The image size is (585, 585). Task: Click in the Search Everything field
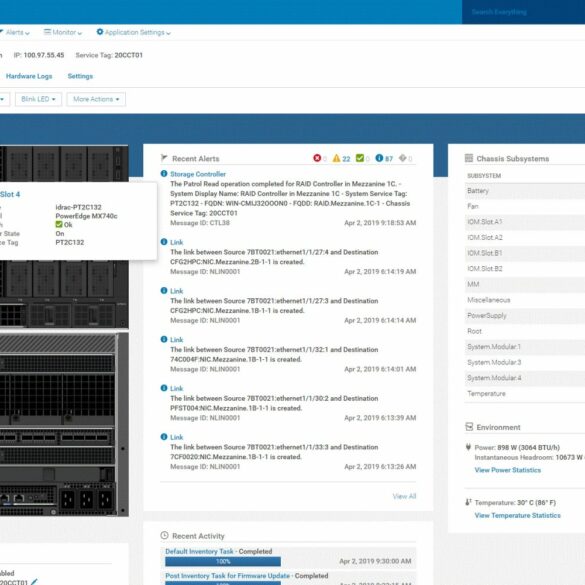523,12
